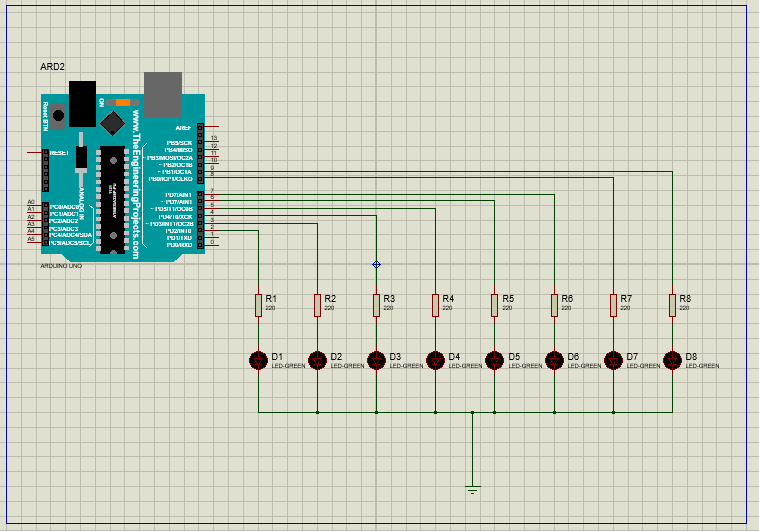The height and width of the screenshot is (531, 759).
Task: Click LED D3 symbol
Action: pyautogui.click(x=376, y=360)
